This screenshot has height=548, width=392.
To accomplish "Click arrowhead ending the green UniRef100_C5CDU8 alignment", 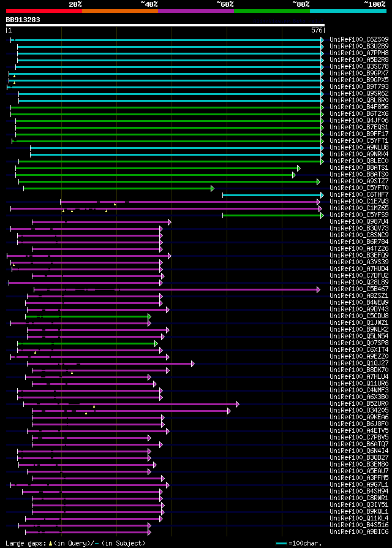I will (149, 317).
